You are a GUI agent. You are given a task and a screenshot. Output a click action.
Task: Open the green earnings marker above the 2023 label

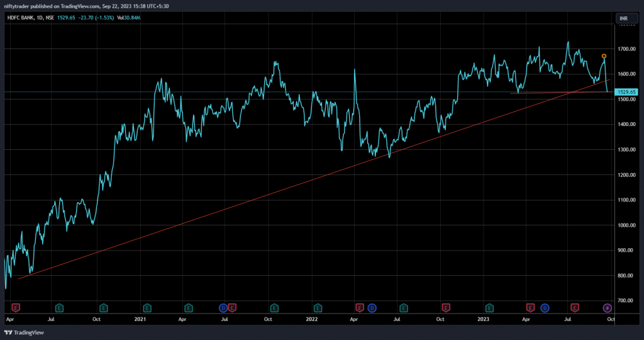point(489,307)
